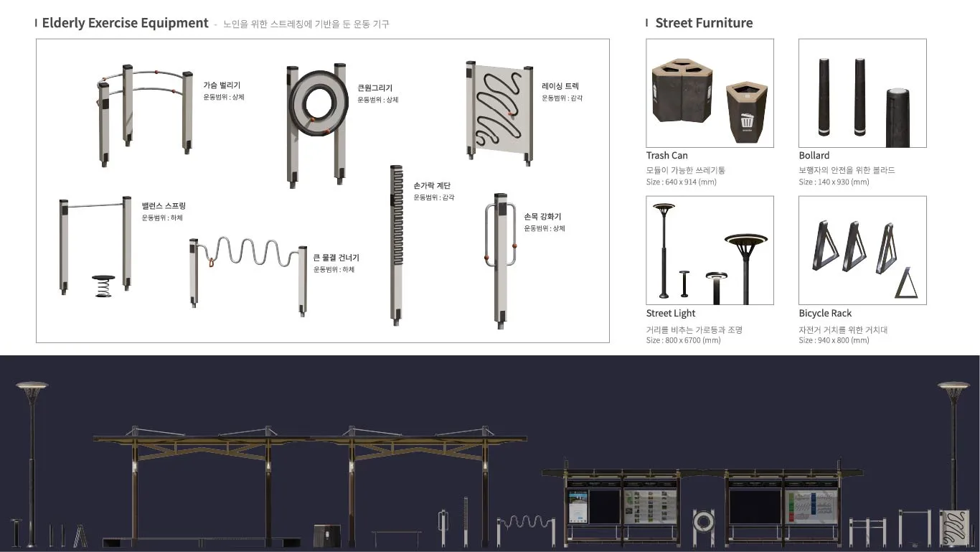Click the 가슴 벌리기 label text
The height and width of the screenshot is (552, 980).
(222, 85)
